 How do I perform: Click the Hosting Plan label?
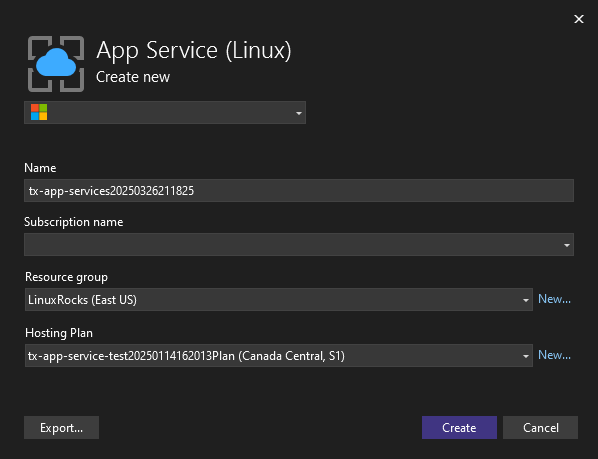coord(59,333)
